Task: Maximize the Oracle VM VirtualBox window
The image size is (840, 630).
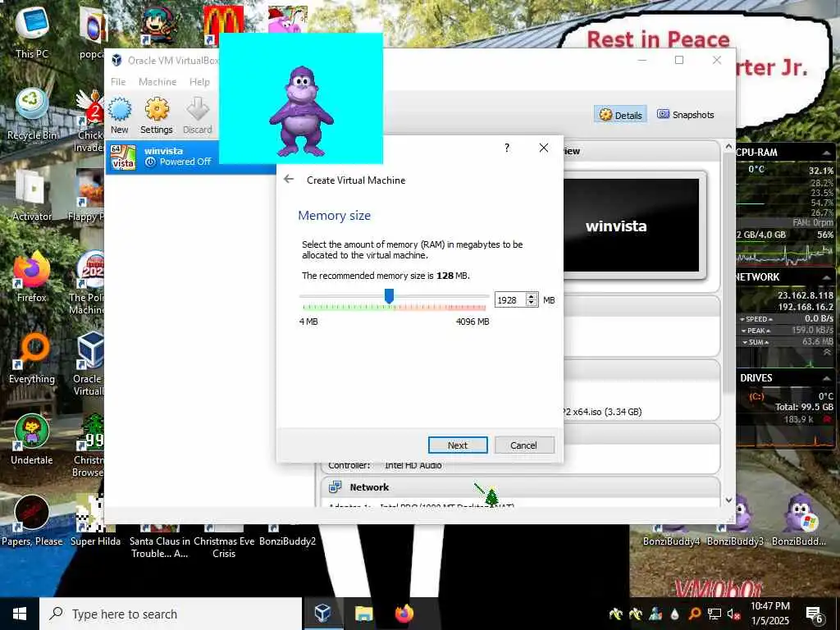Action: 678,60
